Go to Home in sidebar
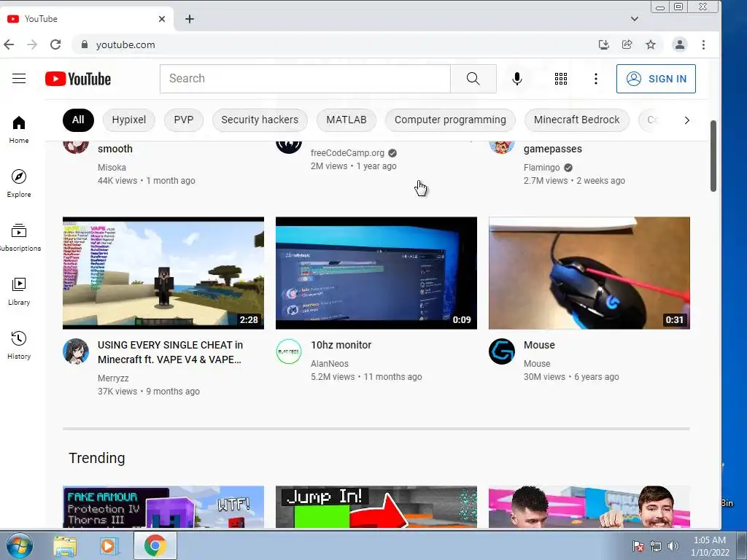The image size is (747, 560). click(x=19, y=130)
